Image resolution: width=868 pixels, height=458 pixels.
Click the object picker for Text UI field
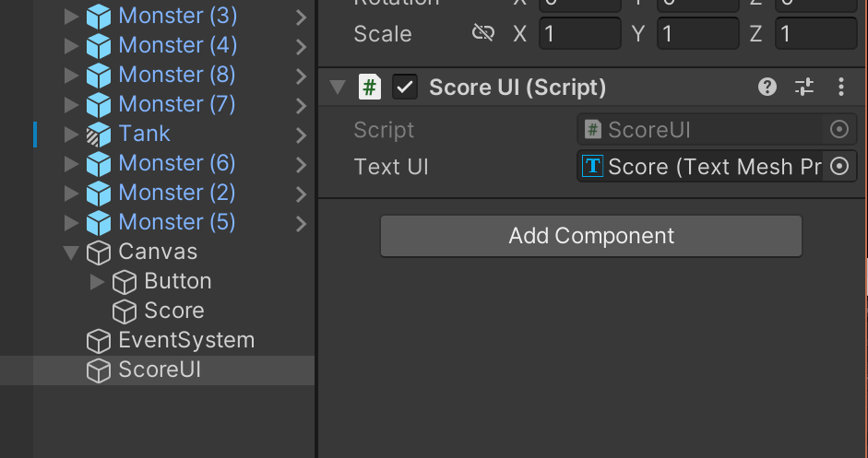click(x=839, y=167)
